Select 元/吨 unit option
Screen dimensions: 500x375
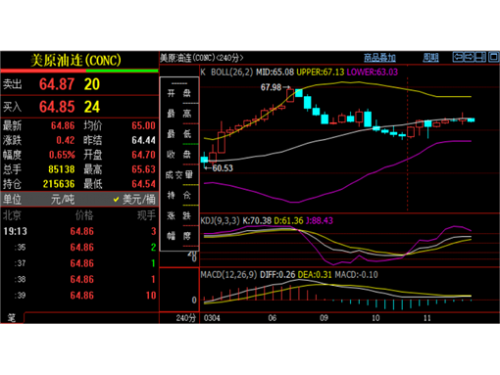click(63, 199)
